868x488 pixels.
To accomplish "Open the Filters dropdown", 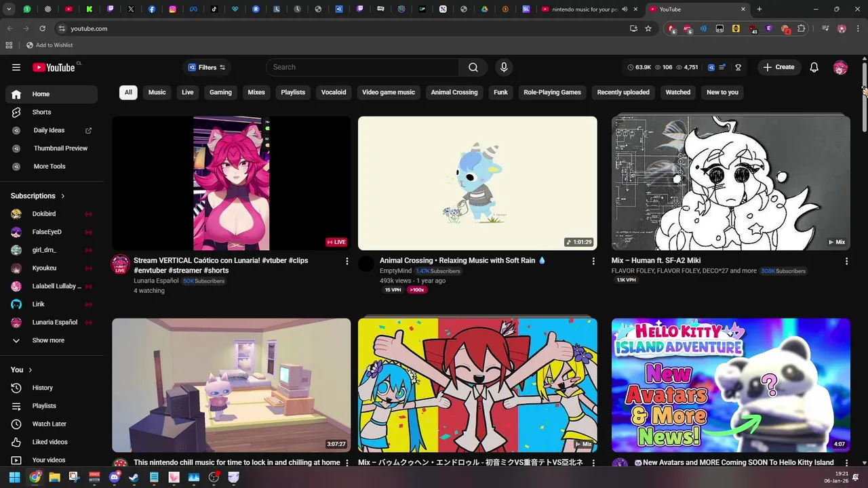I will point(207,67).
